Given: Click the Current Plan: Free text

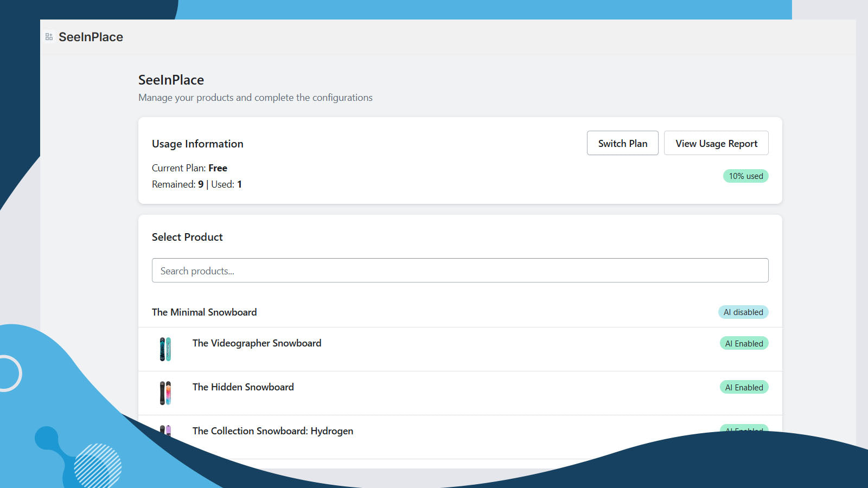Looking at the screenshot, I should point(189,168).
